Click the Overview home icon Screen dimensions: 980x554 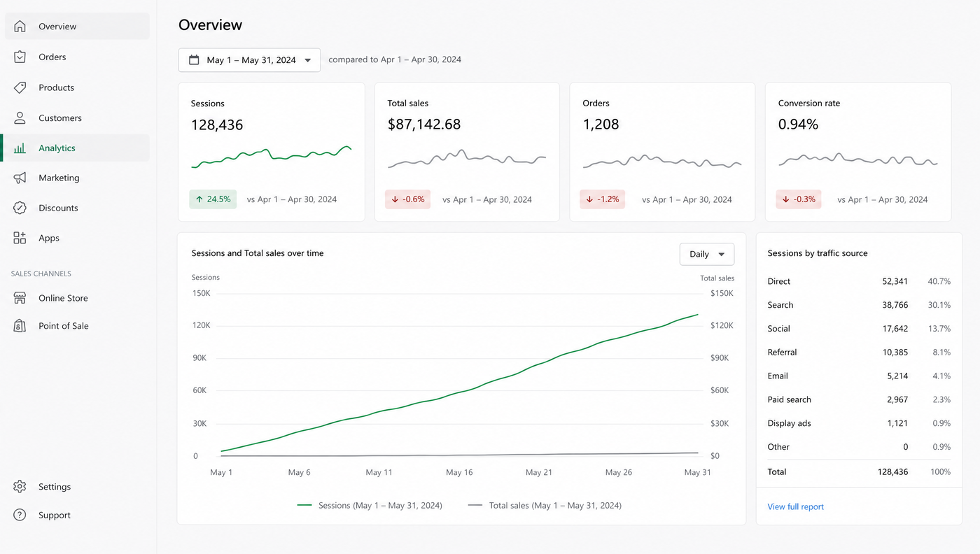click(20, 27)
